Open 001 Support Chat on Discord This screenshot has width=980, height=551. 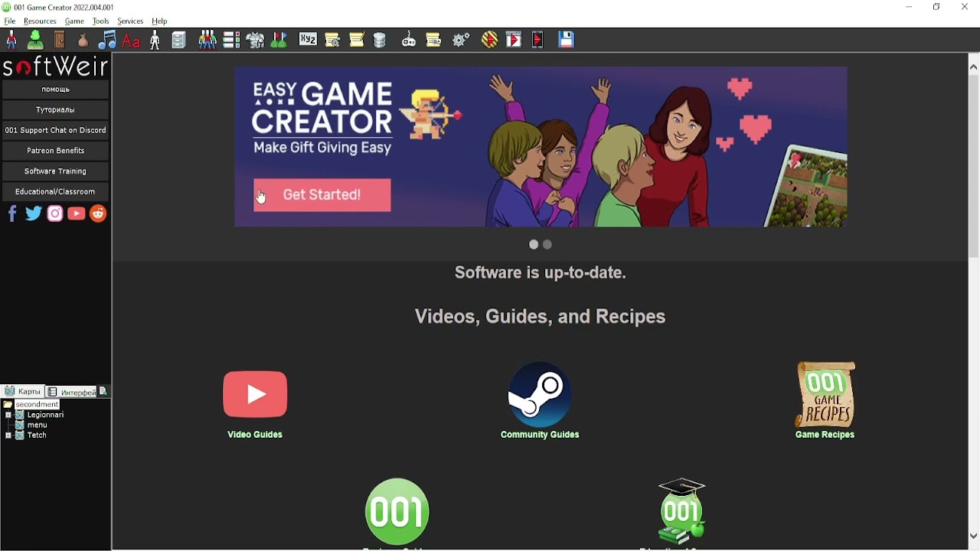click(x=56, y=131)
